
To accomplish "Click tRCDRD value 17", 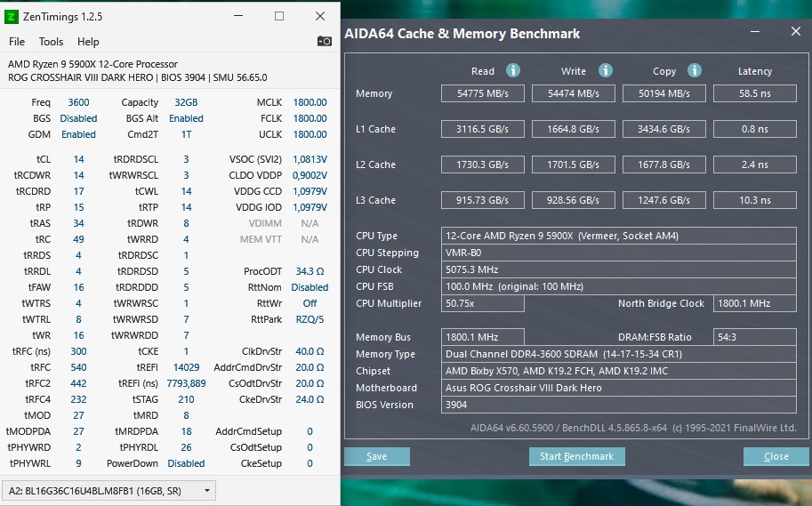I will click(x=79, y=191).
